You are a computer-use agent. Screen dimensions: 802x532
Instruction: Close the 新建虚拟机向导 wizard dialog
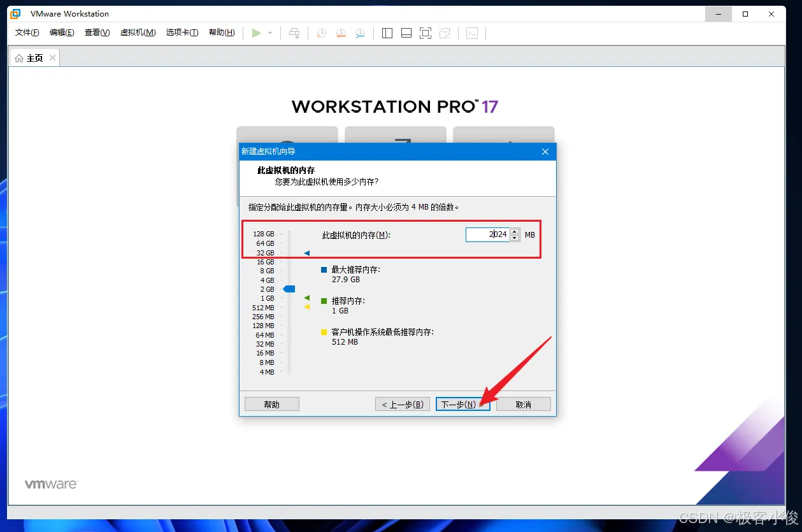[545, 152]
